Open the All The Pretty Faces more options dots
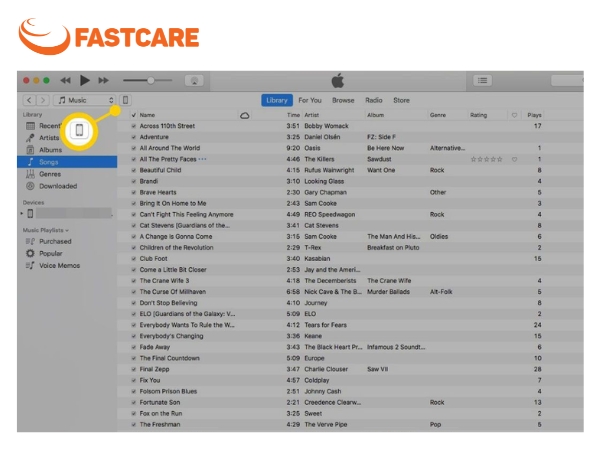Viewport: 600px width, 450px height. (x=202, y=159)
